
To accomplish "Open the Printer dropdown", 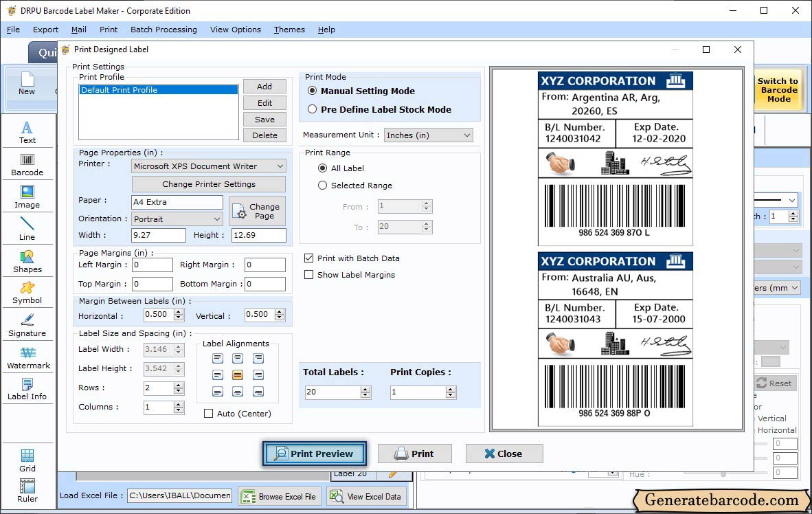I will (209, 166).
